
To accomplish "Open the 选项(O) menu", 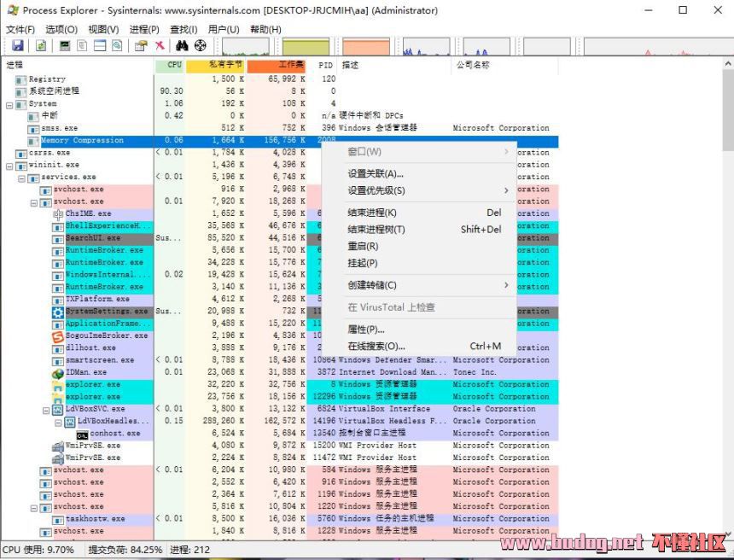I will tap(61, 30).
